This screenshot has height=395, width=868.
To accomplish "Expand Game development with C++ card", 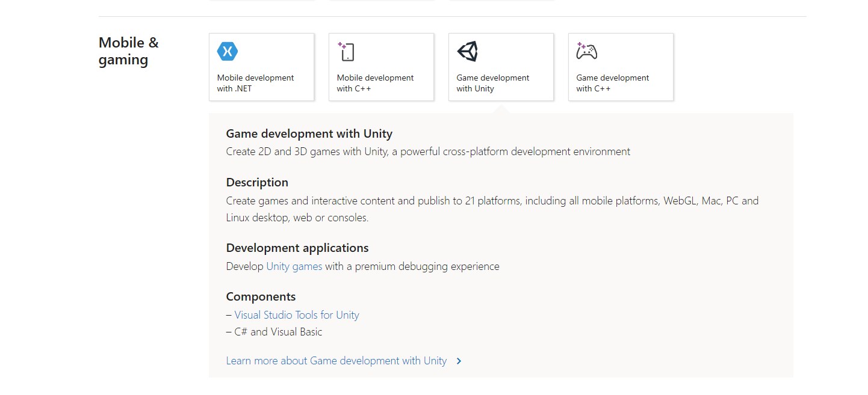I will coord(621,67).
